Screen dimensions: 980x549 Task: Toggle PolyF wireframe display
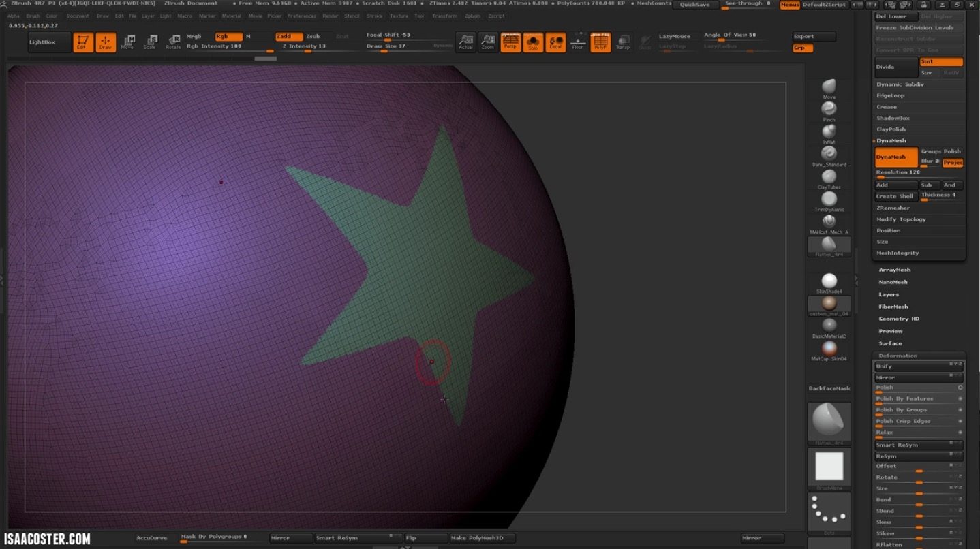(600, 42)
